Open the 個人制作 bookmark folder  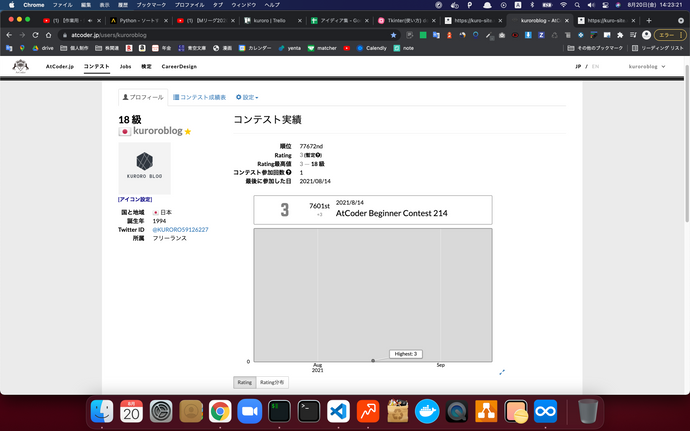click(x=74, y=48)
